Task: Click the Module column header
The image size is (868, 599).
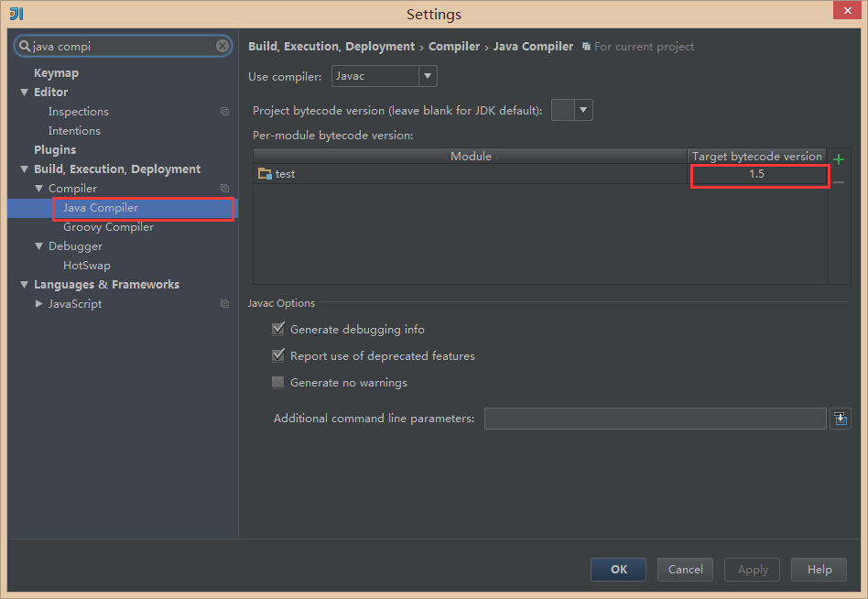Action: coord(471,156)
